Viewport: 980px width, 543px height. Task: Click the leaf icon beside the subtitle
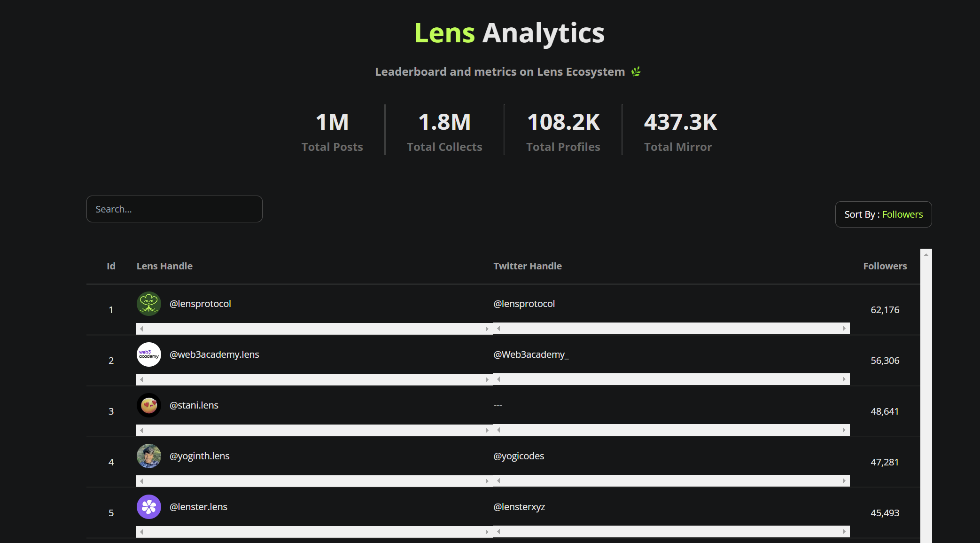pos(636,71)
